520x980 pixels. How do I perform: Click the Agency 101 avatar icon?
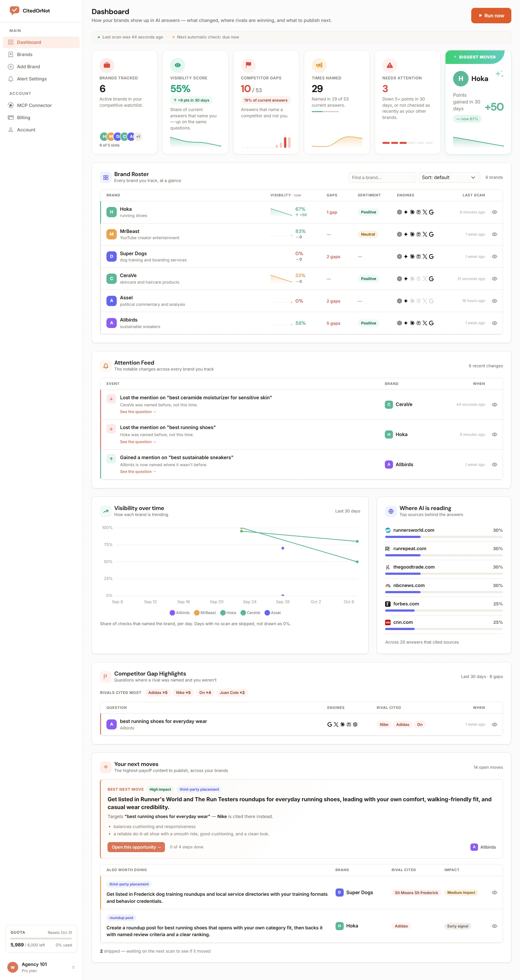pos(12,967)
